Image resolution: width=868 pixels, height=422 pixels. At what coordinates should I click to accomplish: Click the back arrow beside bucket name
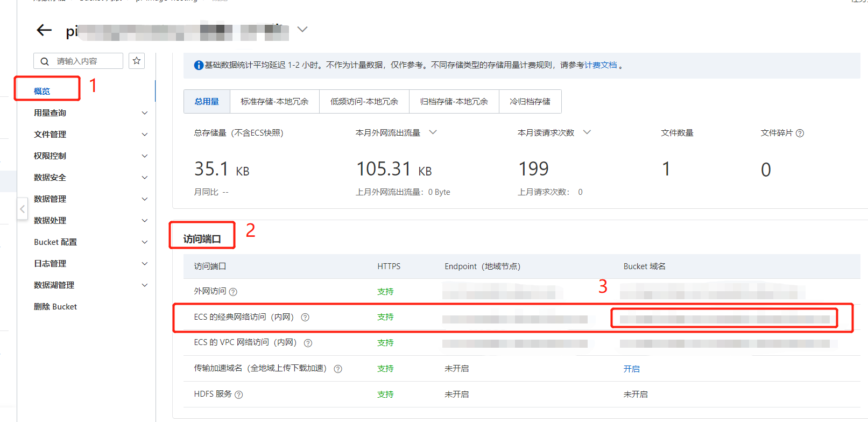[44, 30]
